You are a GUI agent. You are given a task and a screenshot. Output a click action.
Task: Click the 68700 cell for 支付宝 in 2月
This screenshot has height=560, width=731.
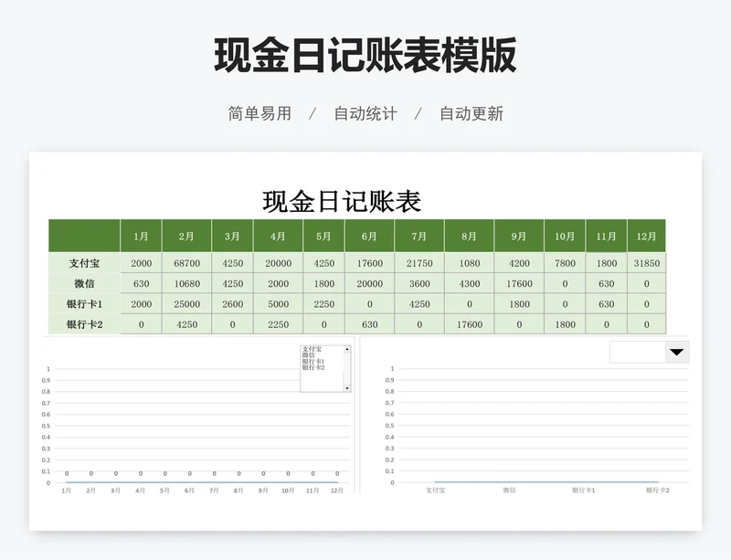(186, 263)
